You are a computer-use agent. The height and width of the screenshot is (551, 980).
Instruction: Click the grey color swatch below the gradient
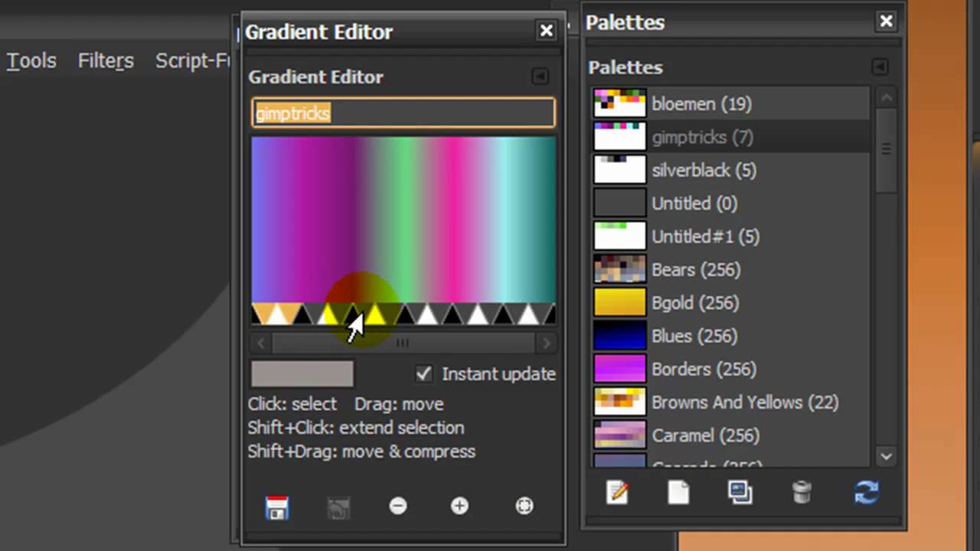(x=302, y=374)
